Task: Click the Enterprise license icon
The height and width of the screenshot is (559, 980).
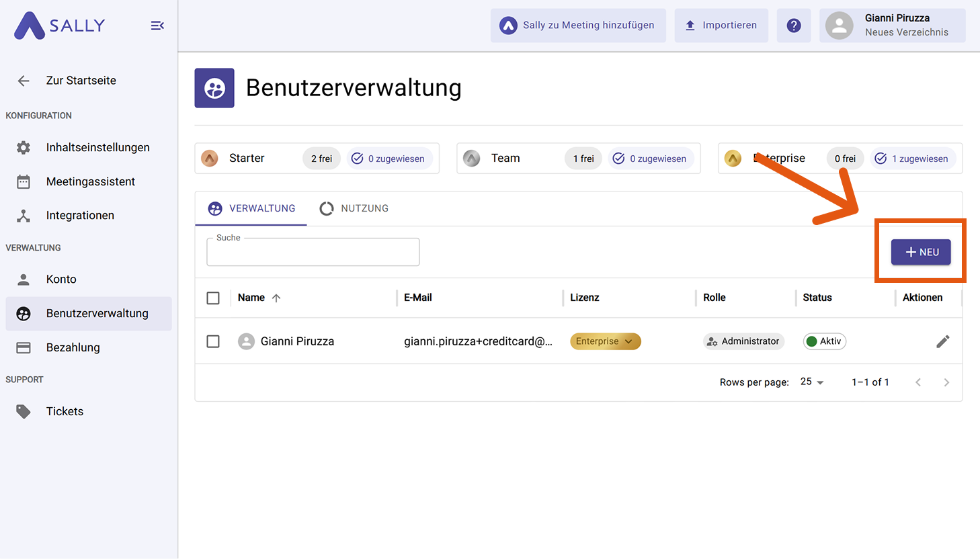Action: coord(733,159)
